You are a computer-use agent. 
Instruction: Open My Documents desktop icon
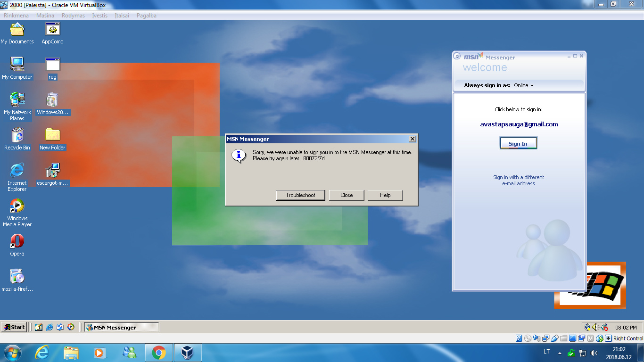pyautogui.click(x=17, y=33)
